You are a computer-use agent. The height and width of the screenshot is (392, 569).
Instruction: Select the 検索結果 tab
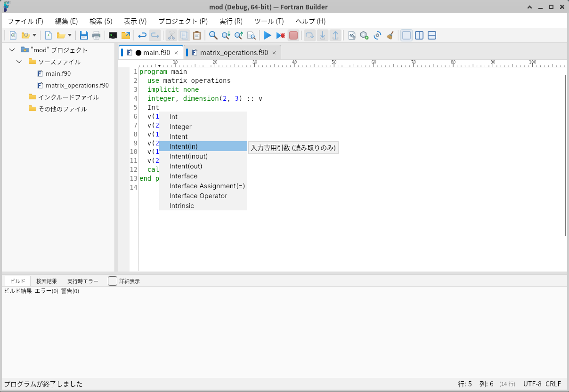(47, 281)
